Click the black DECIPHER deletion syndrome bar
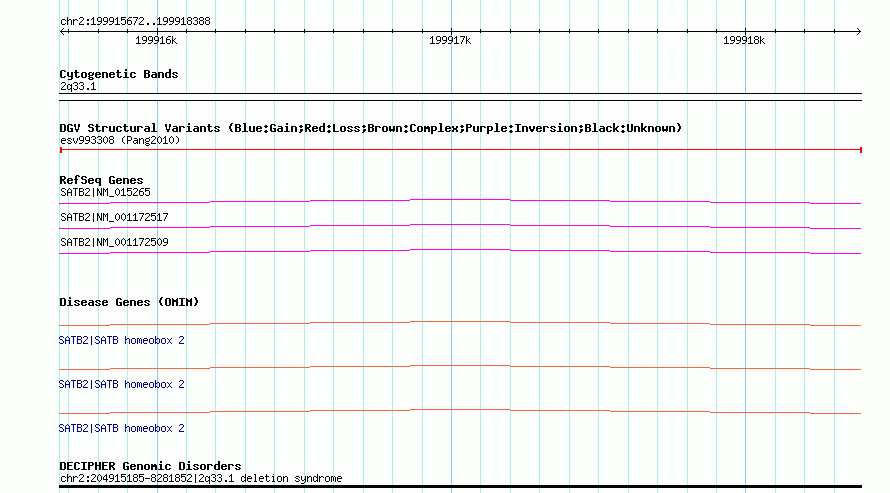Screen dimensions: 890x493 click(460, 486)
